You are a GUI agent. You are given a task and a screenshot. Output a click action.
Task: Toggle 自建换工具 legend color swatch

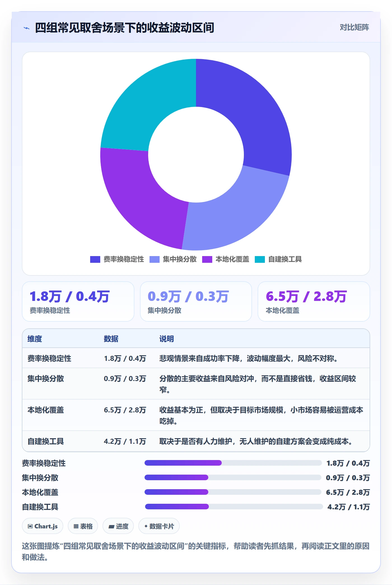point(260,259)
